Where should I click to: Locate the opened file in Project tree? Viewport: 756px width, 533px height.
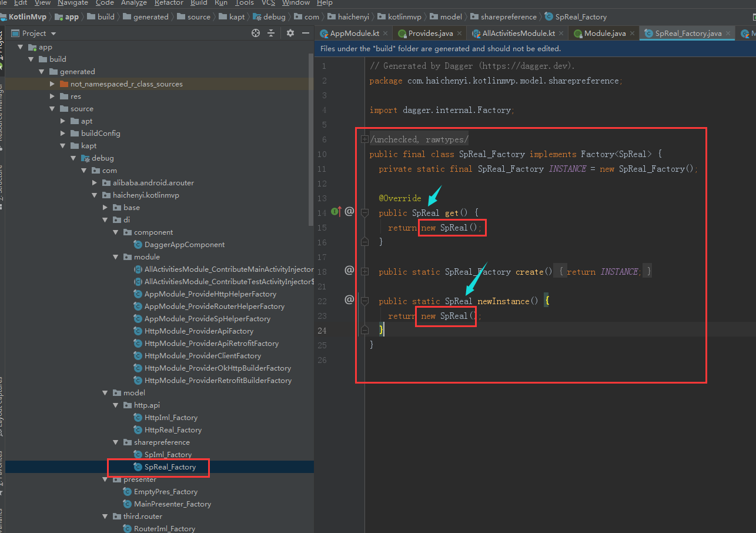[x=256, y=34]
